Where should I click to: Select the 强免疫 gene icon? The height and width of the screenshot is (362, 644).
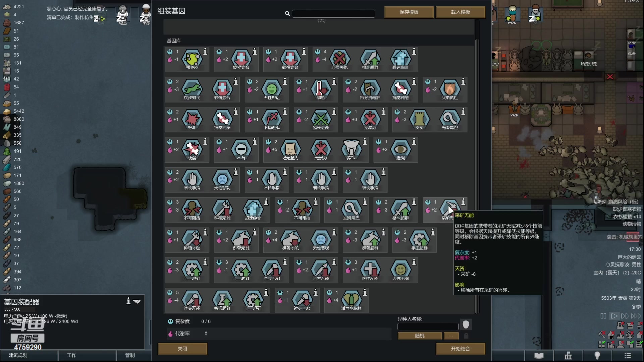click(192, 59)
